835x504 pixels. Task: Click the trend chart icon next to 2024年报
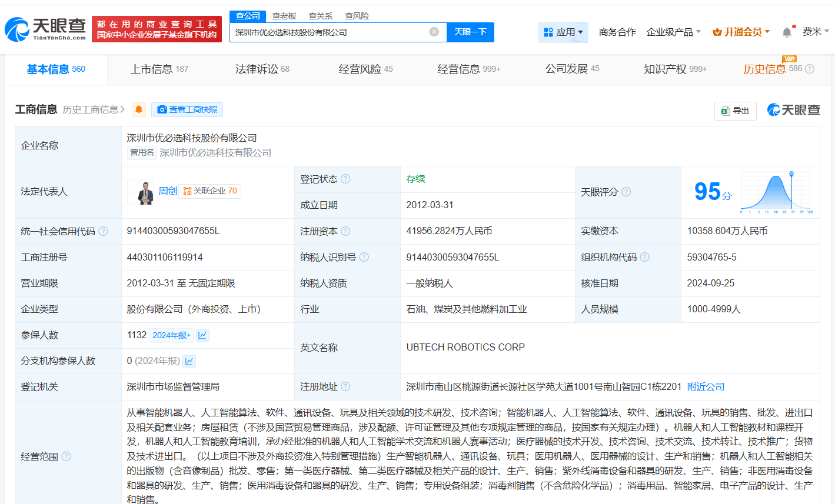[202, 335]
